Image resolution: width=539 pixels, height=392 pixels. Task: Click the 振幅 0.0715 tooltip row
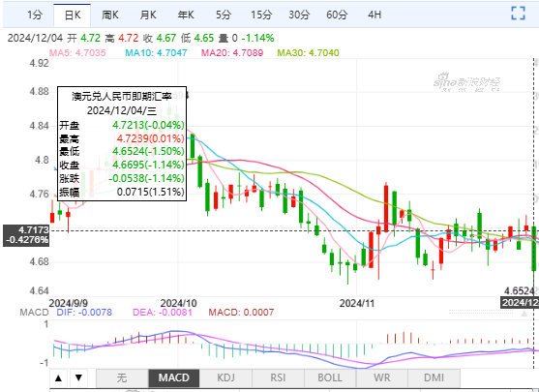[122, 193]
